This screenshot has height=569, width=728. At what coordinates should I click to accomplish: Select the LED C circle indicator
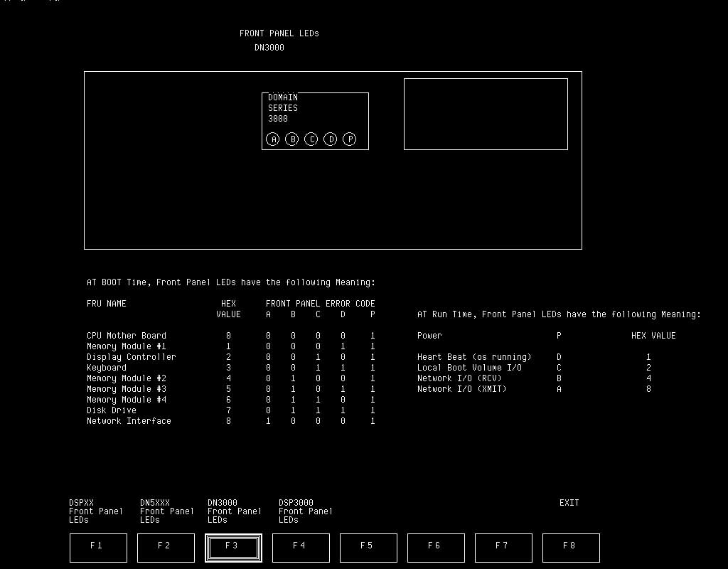coord(311,139)
